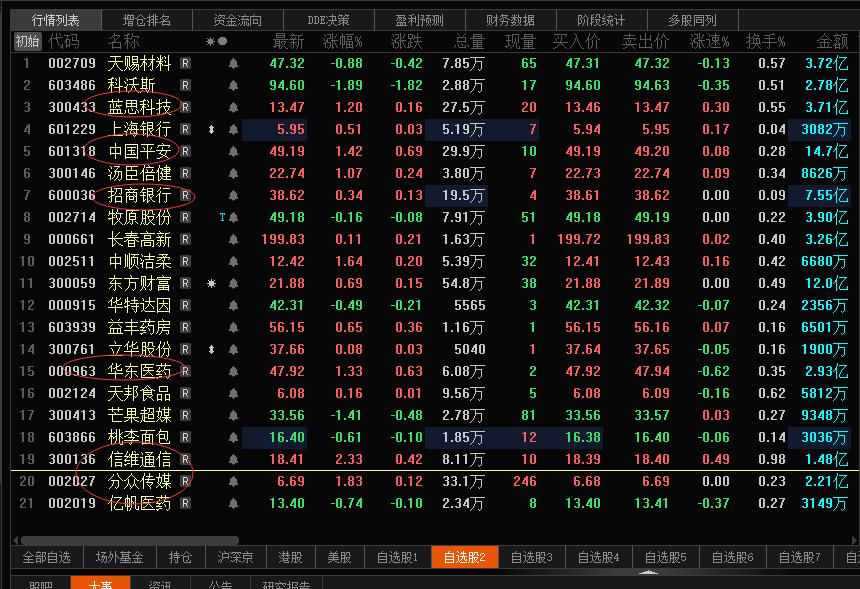Viewport: 860px width, 589px height.
Task: Click the bell alert icon for 招商银行
Action: click(x=233, y=195)
